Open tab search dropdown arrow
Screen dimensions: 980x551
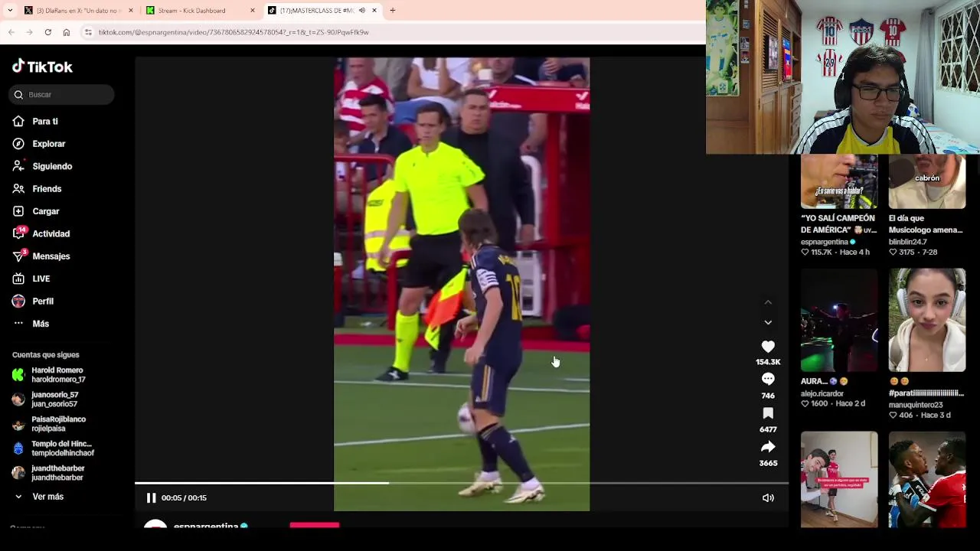pyautogui.click(x=10, y=11)
